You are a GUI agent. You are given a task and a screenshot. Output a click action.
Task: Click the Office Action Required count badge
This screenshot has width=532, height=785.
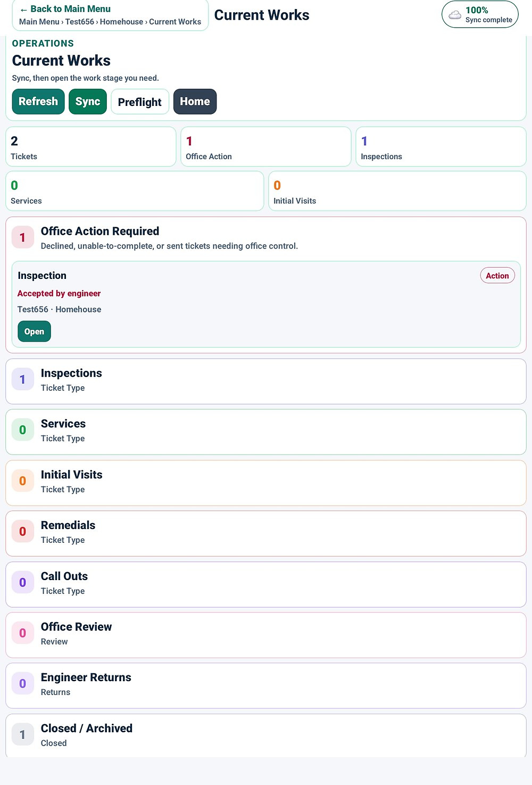(23, 237)
